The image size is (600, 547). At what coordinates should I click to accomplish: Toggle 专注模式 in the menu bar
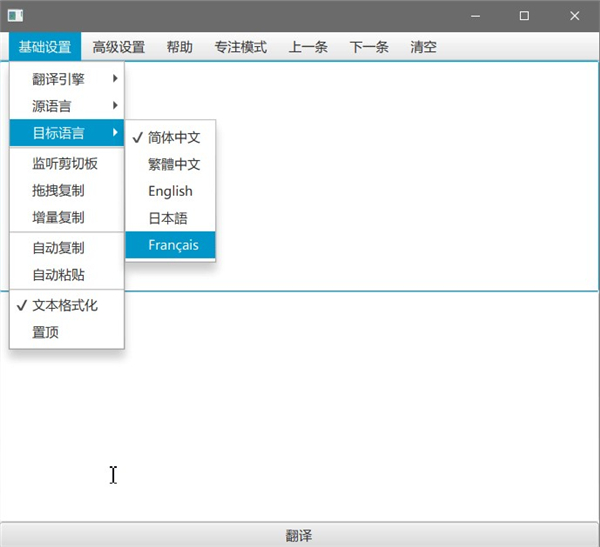click(241, 46)
